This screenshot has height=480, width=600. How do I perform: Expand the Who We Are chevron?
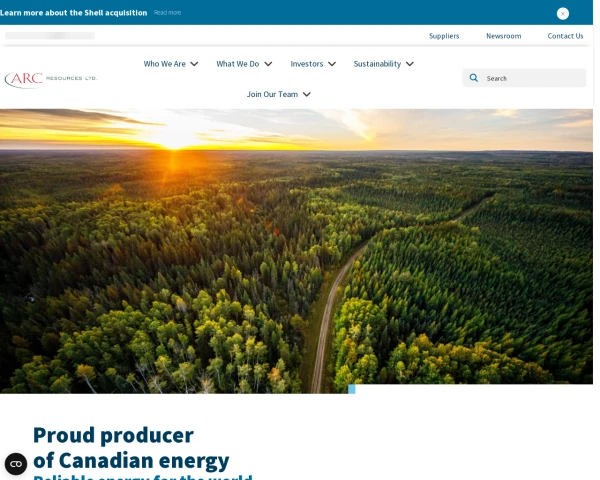coord(194,64)
